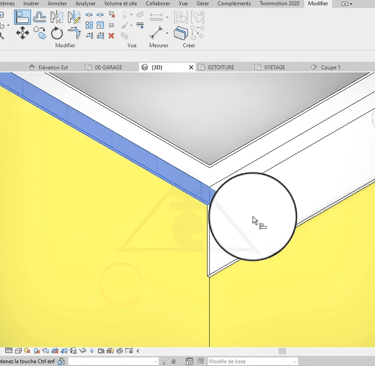Toggle the Sun Path off icon

tap(28, 351)
